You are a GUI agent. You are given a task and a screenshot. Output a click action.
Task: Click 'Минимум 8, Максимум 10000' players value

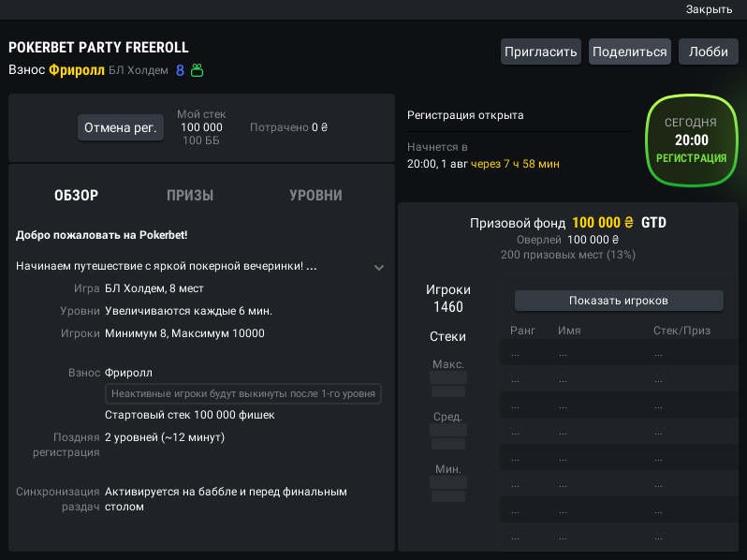pyautogui.click(x=184, y=333)
